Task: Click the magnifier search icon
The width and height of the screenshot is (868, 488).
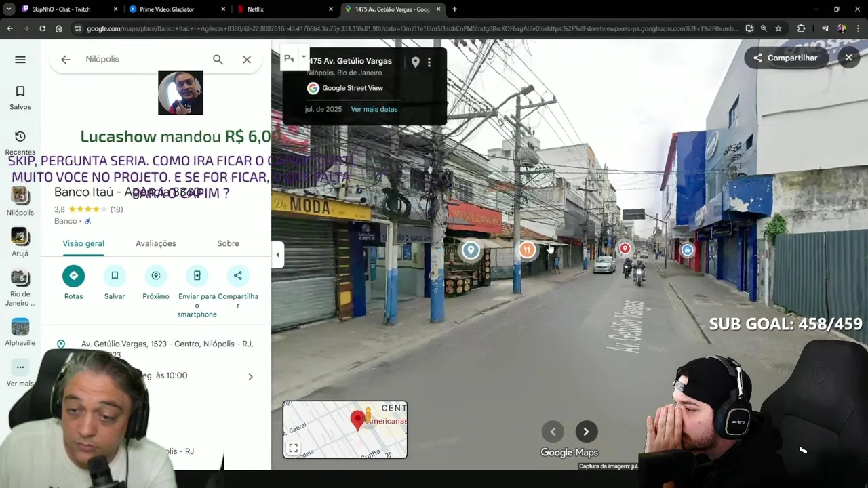Action: pyautogui.click(x=218, y=60)
